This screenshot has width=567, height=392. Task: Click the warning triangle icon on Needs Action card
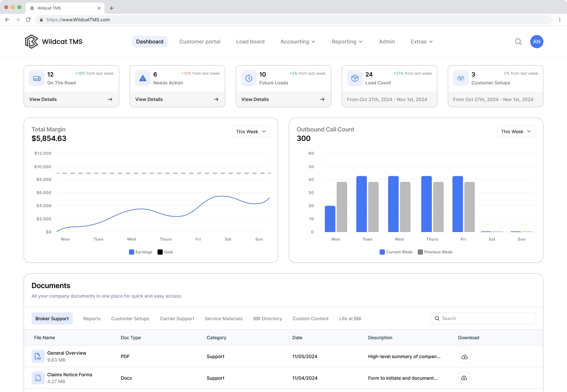[142, 78]
